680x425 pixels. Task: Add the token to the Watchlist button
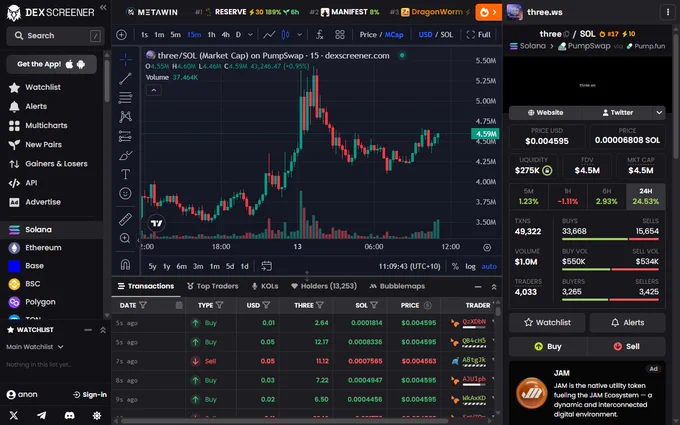click(x=547, y=323)
